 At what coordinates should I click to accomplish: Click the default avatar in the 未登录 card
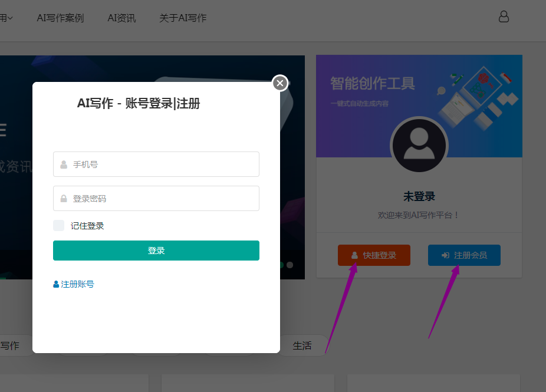point(419,145)
